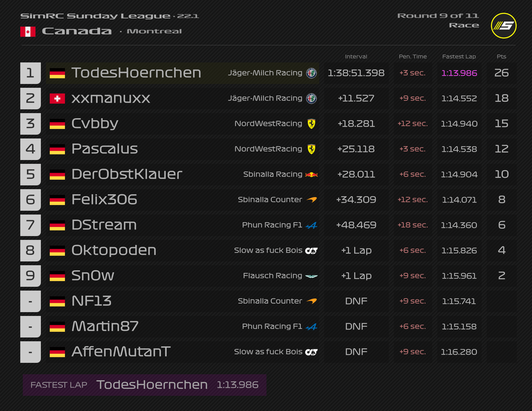This screenshot has width=532, height=411.
Task: Click the AlphaTauri logo in Oktopoden's row
Action: tap(311, 251)
